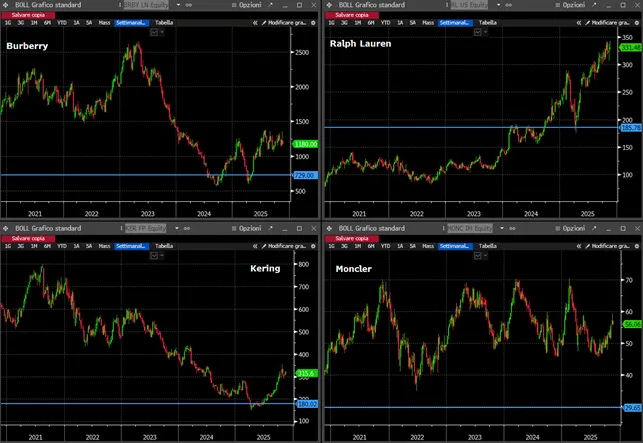Image resolution: width=643 pixels, height=443 pixels.
Task: Click the move handle icon in Kering window
Action: pyautogui.click(x=6, y=228)
